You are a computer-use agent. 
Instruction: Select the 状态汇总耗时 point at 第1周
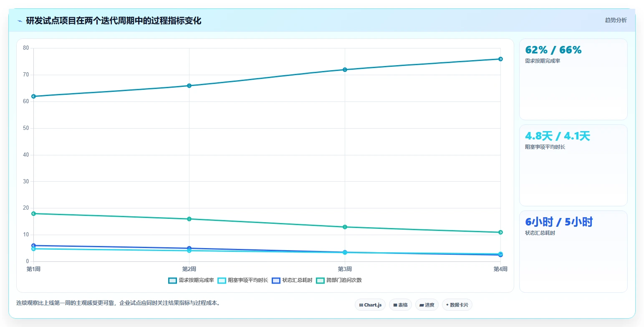[x=33, y=246]
